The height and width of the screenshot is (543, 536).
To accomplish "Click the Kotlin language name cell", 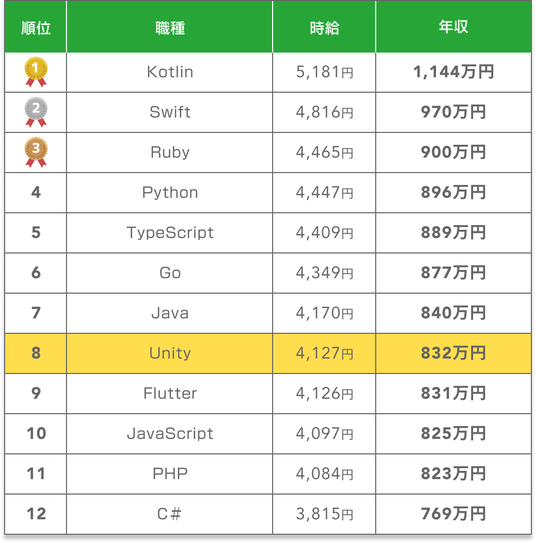I will tap(169, 72).
